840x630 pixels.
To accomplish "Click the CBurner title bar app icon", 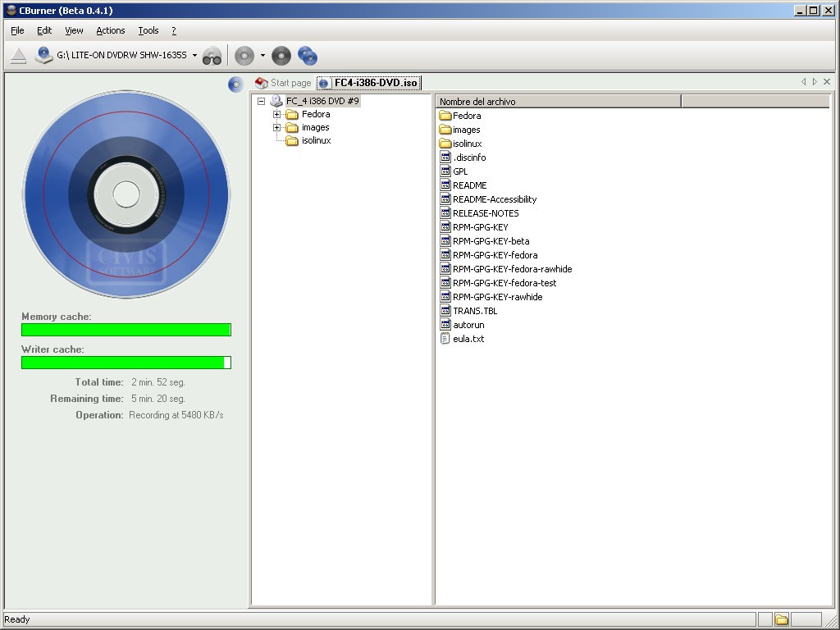I will coord(11,10).
